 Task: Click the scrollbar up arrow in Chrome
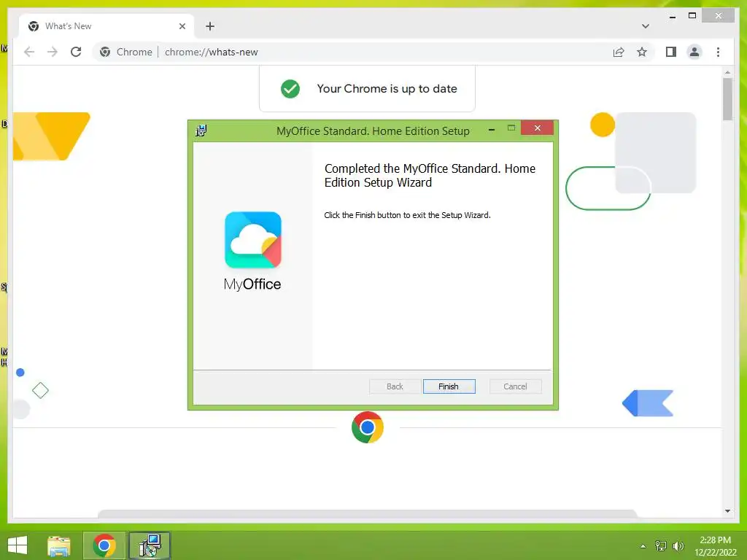[727, 72]
